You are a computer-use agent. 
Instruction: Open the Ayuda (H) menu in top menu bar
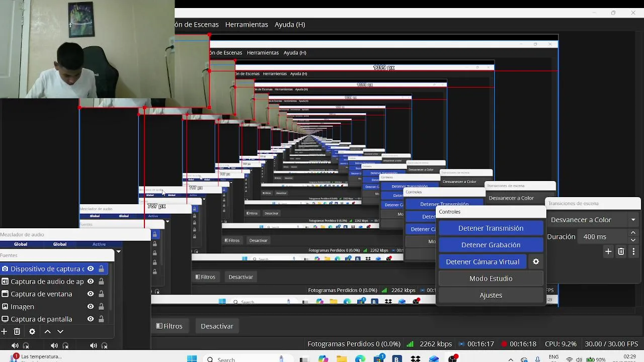coord(290,24)
